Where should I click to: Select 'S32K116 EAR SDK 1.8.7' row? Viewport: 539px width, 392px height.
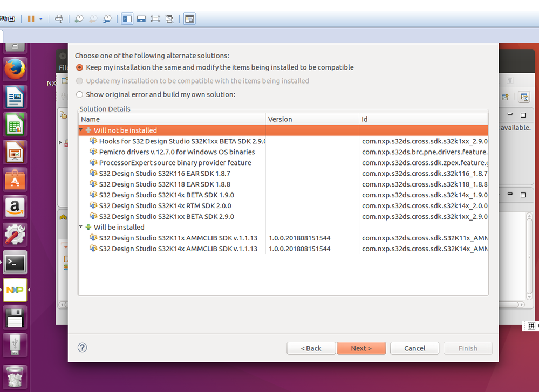pyautogui.click(x=283, y=174)
